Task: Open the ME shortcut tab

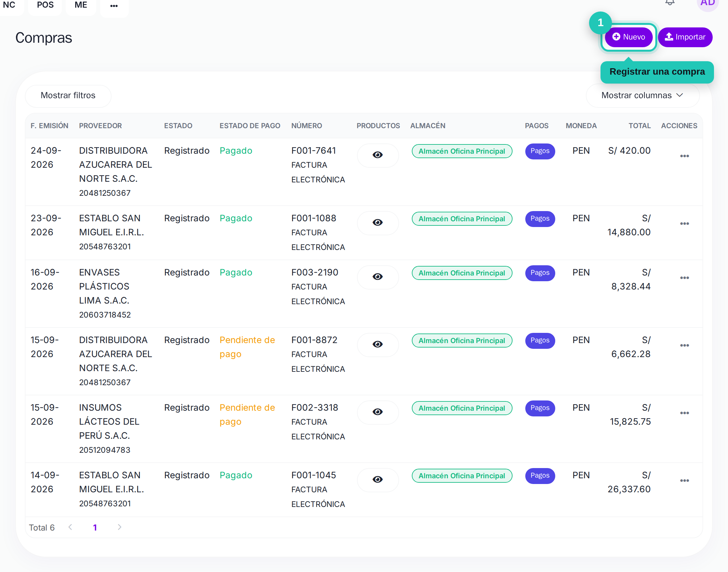Action: (81, 5)
